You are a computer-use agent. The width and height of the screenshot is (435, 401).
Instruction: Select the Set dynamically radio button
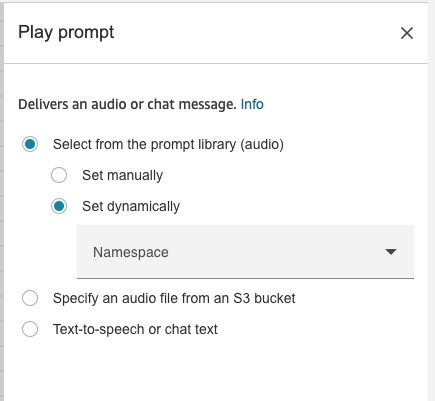(x=59, y=206)
